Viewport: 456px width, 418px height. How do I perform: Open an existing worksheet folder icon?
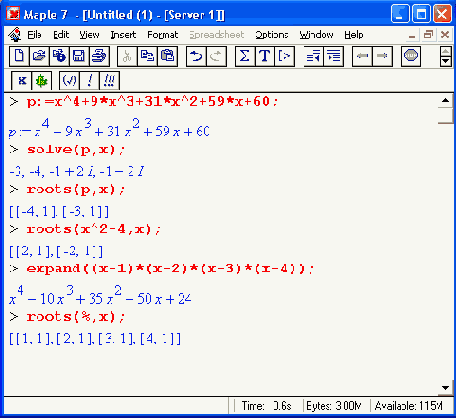(x=39, y=56)
